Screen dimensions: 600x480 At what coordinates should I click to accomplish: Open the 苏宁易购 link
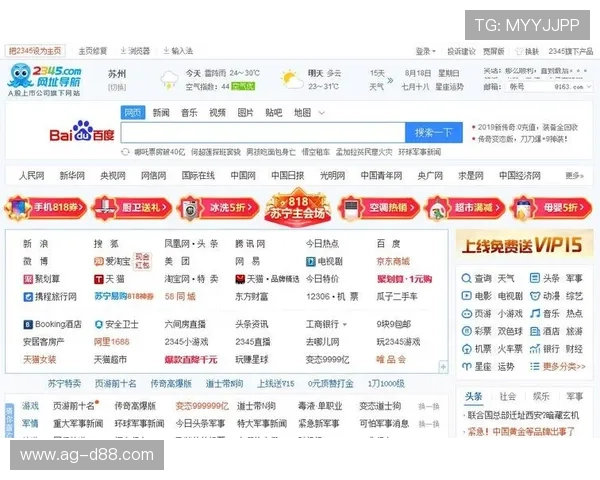(124, 296)
